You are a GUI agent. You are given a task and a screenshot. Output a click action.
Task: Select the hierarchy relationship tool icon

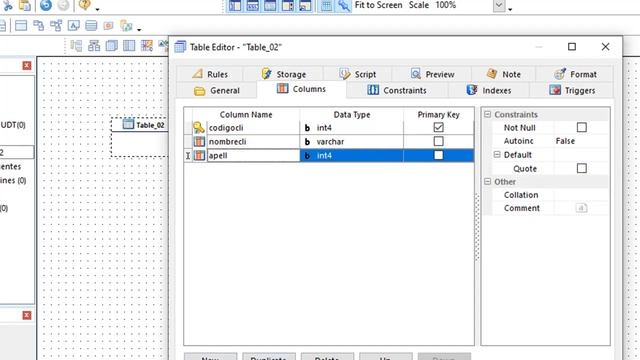click(x=56, y=26)
